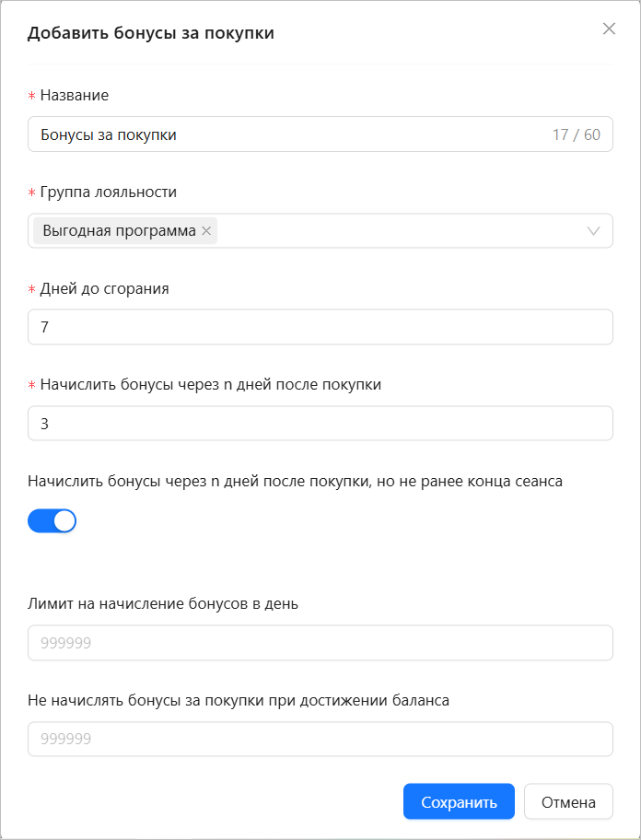Click the 17 / 60 character counter
Viewport: 641px width, 840px height.
click(577, 134)
